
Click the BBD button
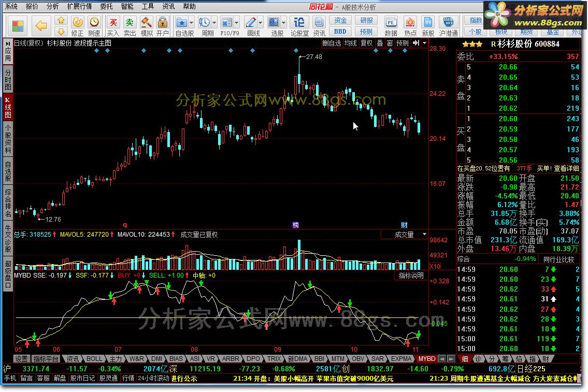[x=340, y=32]
